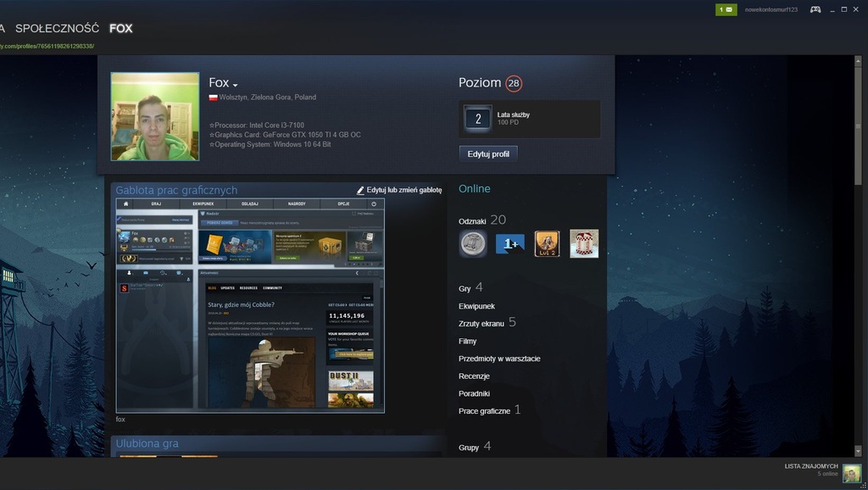
Task: Click Gablota prac graficznych heading
Action: pyautogui.click(x=176, y=190)
